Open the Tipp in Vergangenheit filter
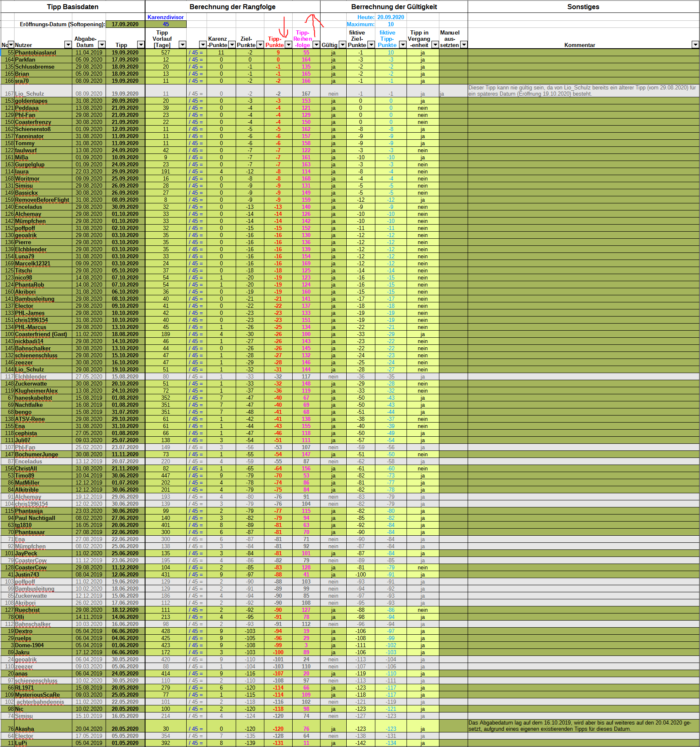 435,45
